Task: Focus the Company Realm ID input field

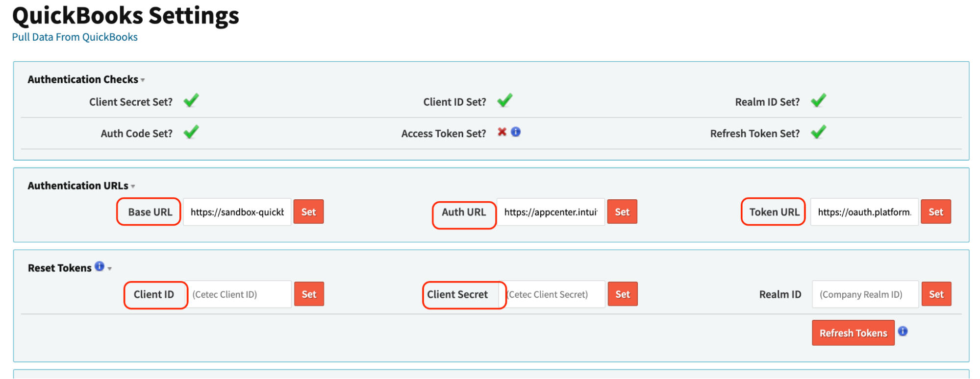Action: click(x=865, y=294)
